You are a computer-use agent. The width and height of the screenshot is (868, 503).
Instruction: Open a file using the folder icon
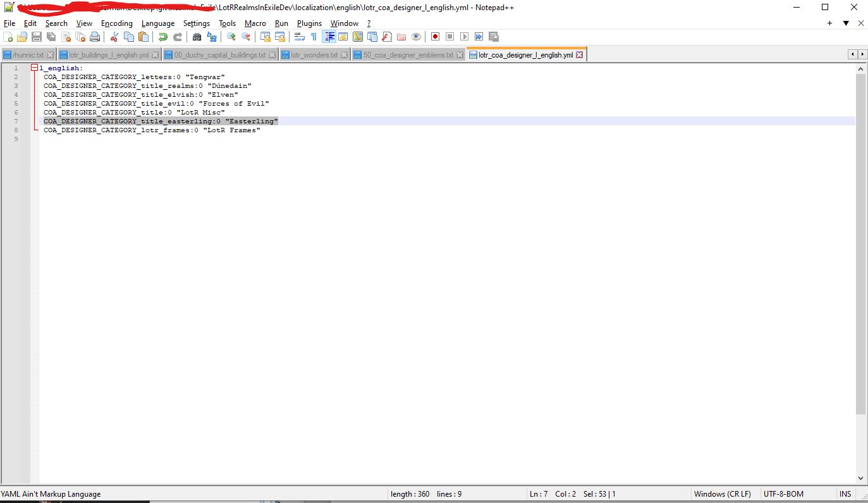click(22, 37)
